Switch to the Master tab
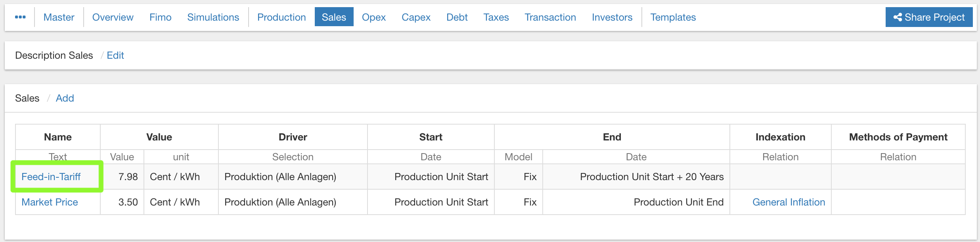 59,17
